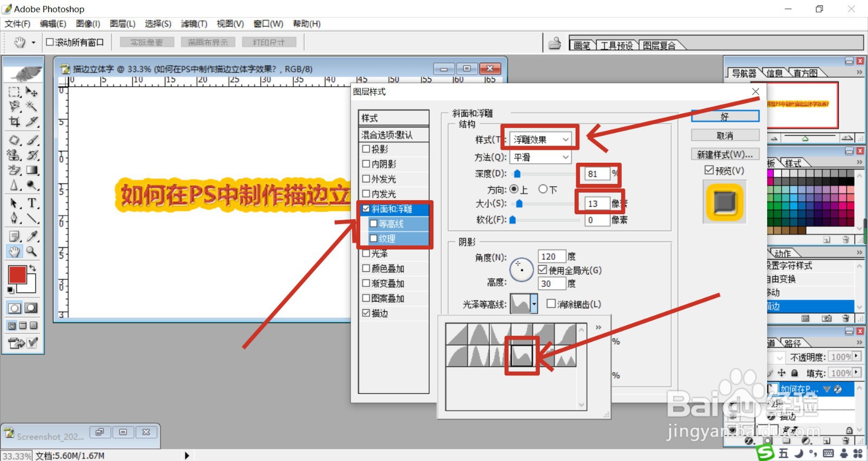Open the 方法(Q) 平滑 dropdown
The image size is (868, 461).
(x=540, y=157)
